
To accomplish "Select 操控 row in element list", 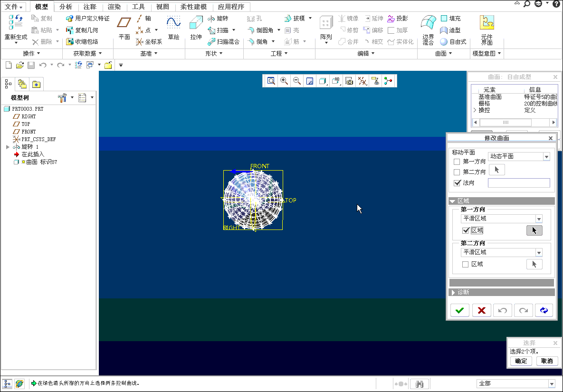I will (515, 110).
